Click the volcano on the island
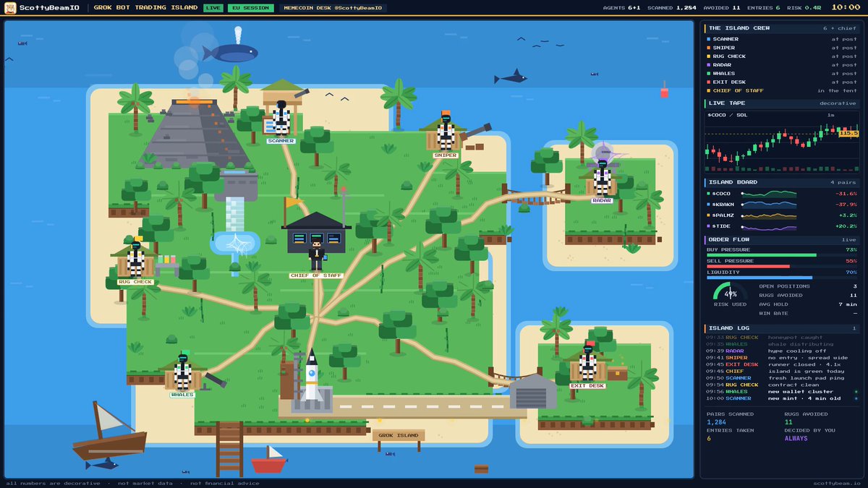This screenshot has width=868, height=488. (x=195, y=132)
